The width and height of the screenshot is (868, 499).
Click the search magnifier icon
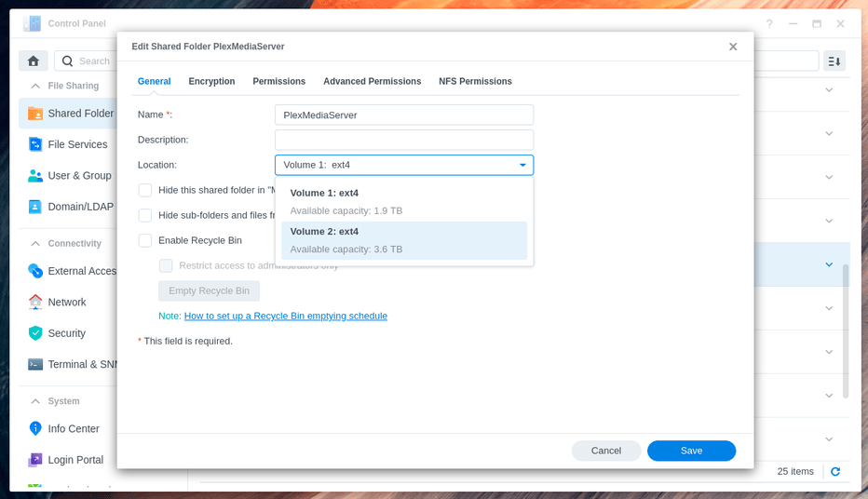[x=68, y=61]
